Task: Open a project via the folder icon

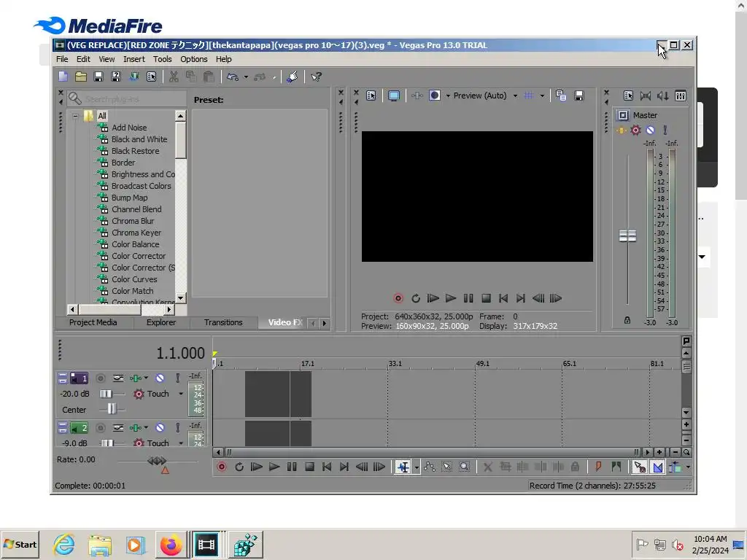Action: click(x=80, y=77)
